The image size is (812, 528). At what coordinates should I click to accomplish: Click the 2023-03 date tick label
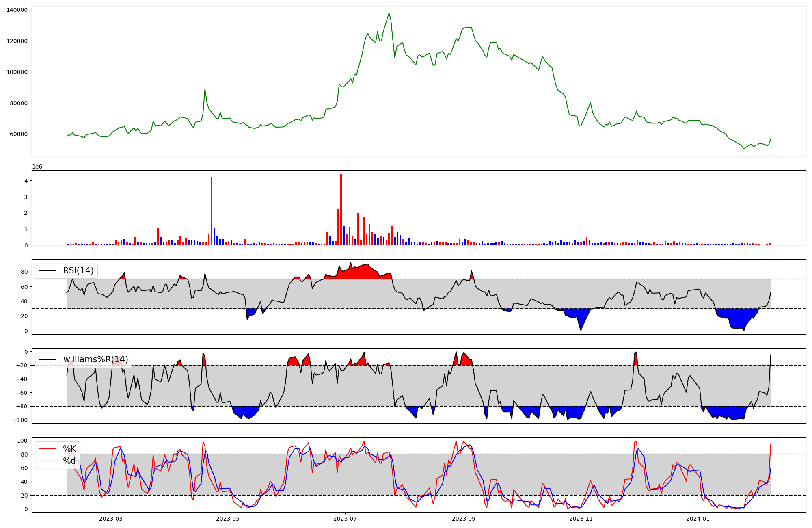pyautogui.click(x=110, y=519)
